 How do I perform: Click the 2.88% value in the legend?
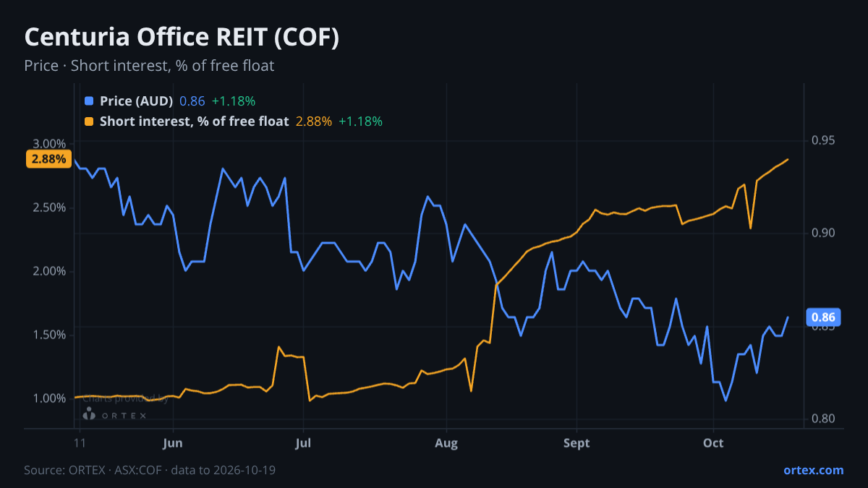pos(314,121)
